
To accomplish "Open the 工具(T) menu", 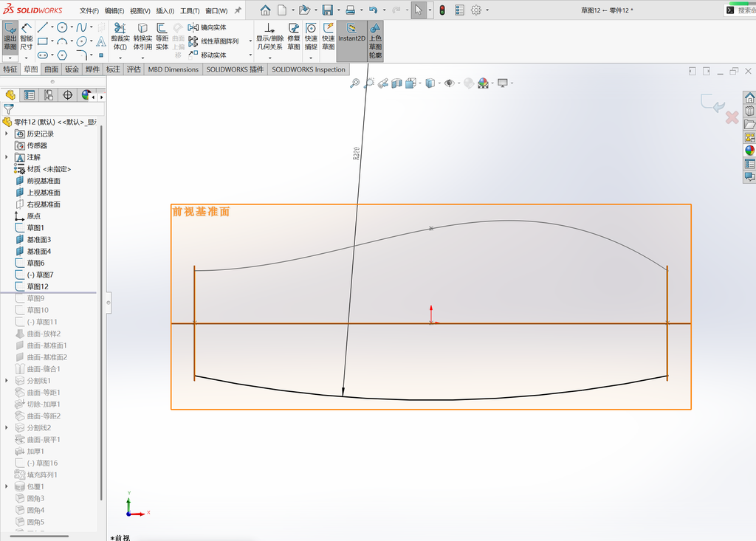I will pos(190,10).
